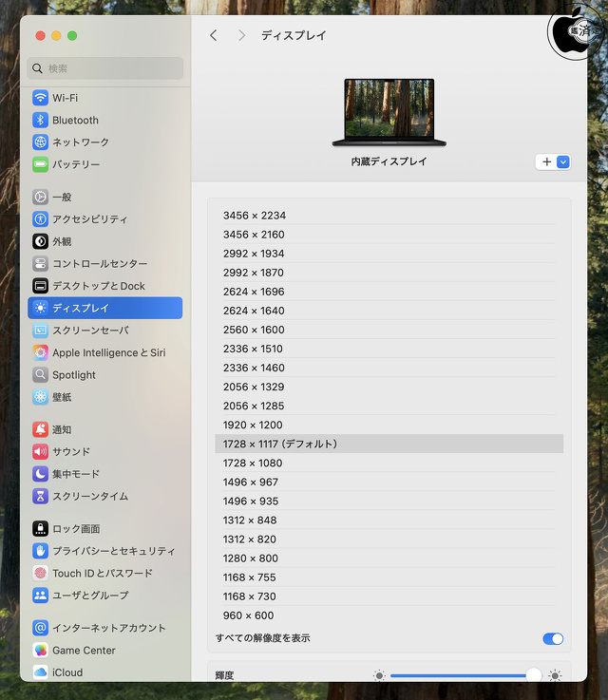The image size is (608, 700).
Task: Choose resolution 1280 × 800
Action: [389, 558]
